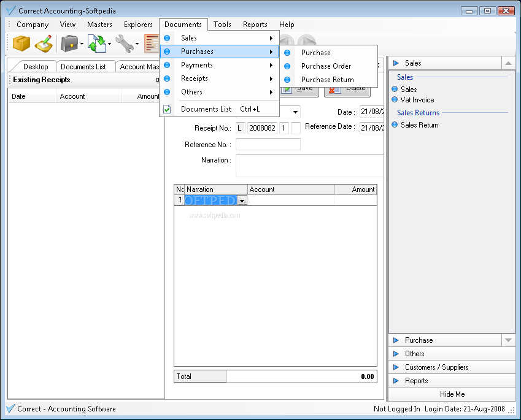Select Purchase from the Purchases submenu
Image resolution: width=521 pixels, height=420 pixels.
click(329, 53)
